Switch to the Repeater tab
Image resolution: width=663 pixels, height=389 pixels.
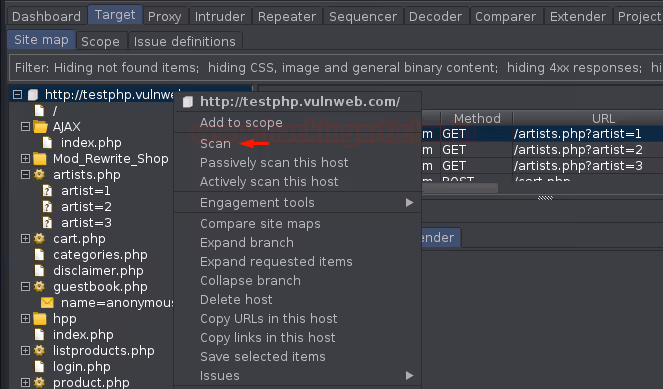click(x=287, y=16)
